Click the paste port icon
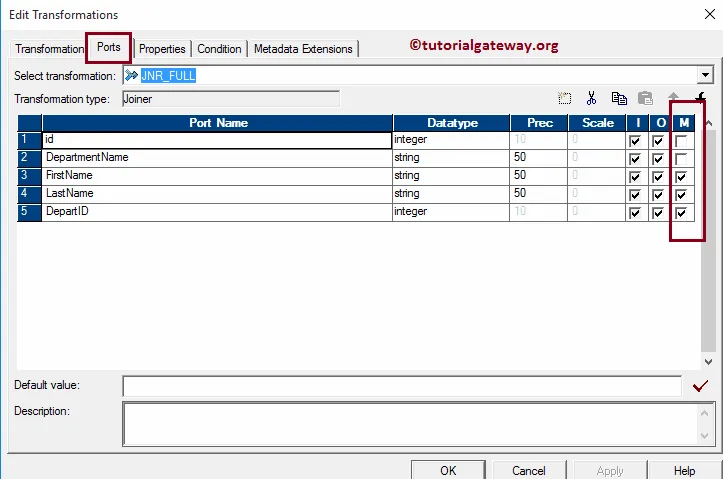Viewport: 723px width, 479px height. (645, 98)
